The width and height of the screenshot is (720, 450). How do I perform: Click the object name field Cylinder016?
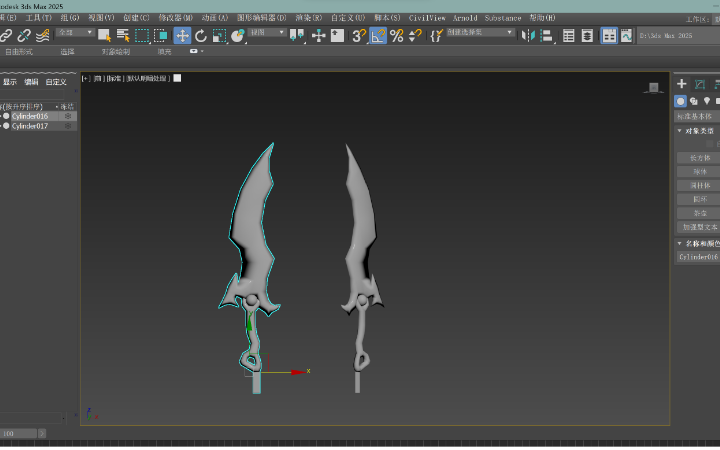pos(698,257)
